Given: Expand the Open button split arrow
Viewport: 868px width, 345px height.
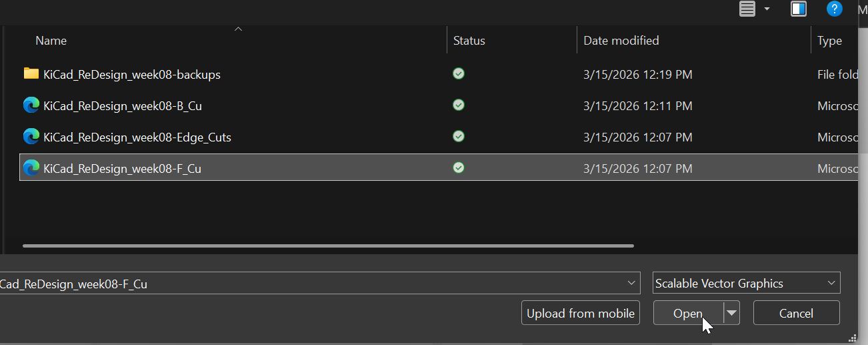Looking at the screenshot, I should tap(732, 312).
